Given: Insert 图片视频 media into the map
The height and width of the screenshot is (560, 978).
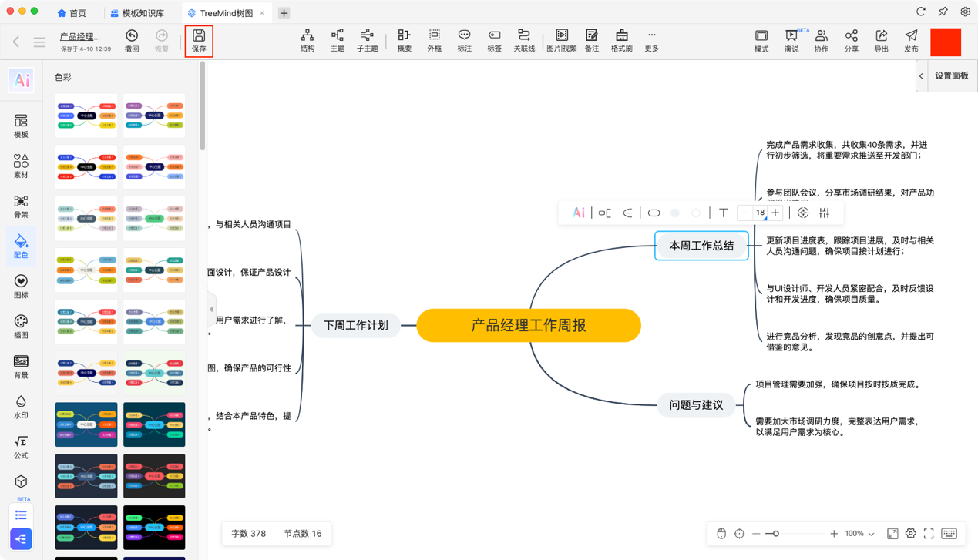Looking at the screenshot, I should [x=562, y=40].
